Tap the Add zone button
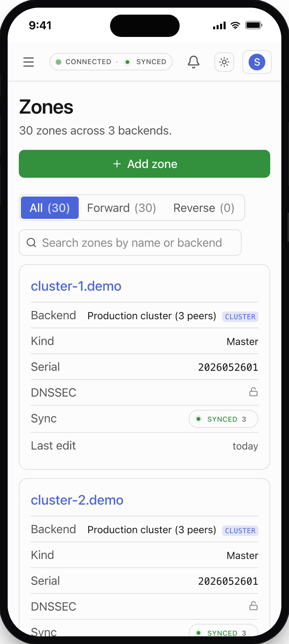289x644 pixels. click(x=144, y=164)
